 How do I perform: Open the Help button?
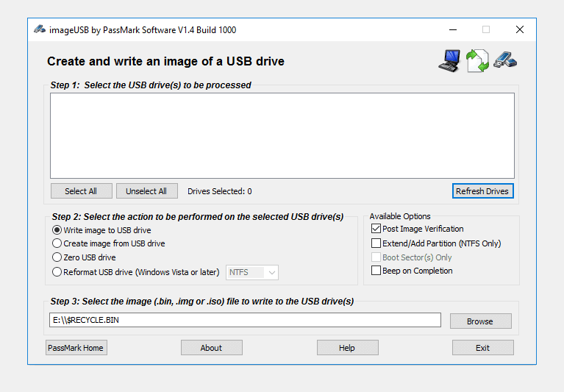point(348,348)
